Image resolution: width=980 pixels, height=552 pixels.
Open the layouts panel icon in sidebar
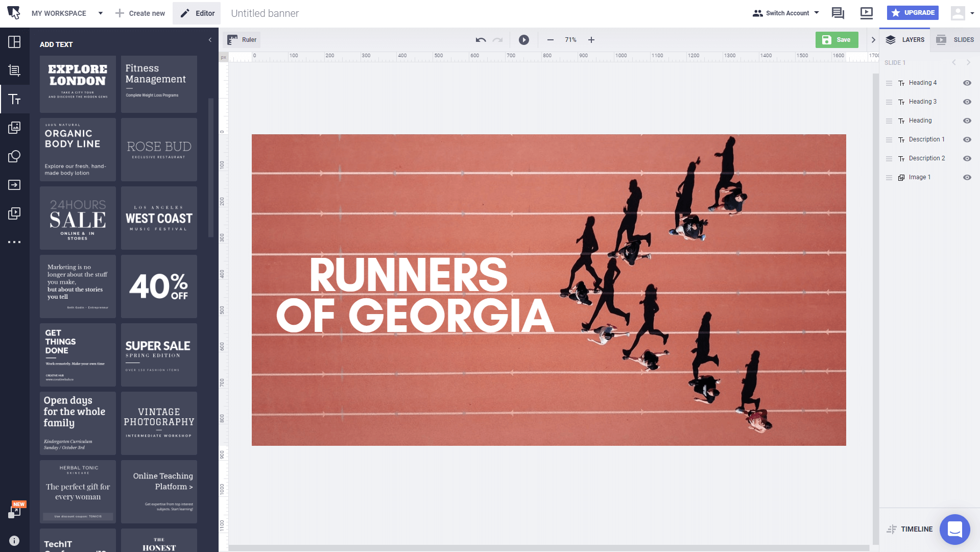(14, 42)
